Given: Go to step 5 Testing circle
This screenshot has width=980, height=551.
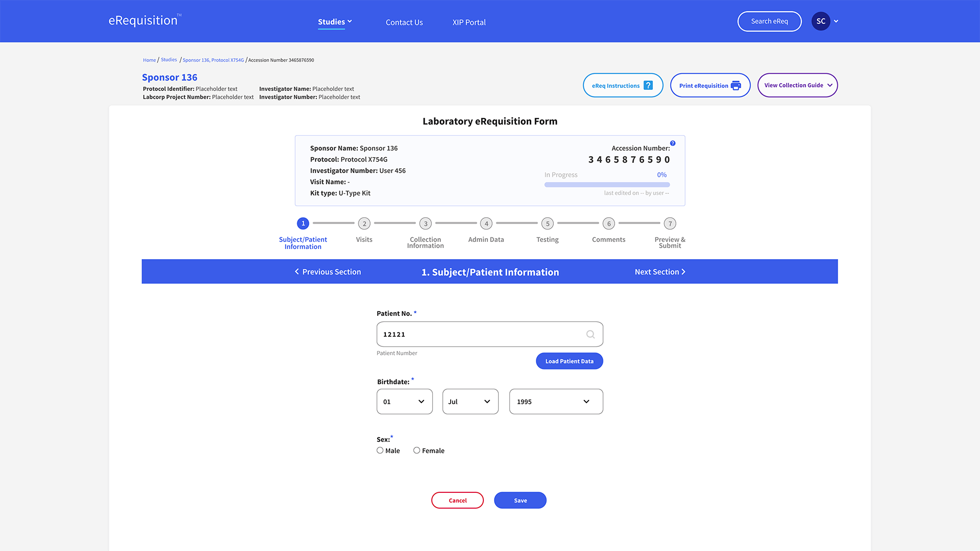Looking at the screenshot, I should [548, 223].
